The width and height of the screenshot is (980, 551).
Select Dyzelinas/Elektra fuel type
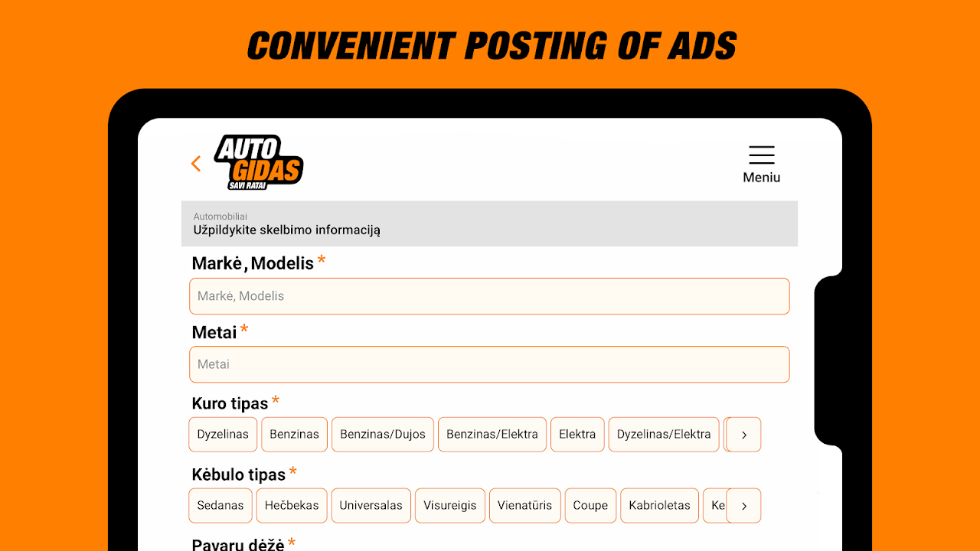(664, 434)
